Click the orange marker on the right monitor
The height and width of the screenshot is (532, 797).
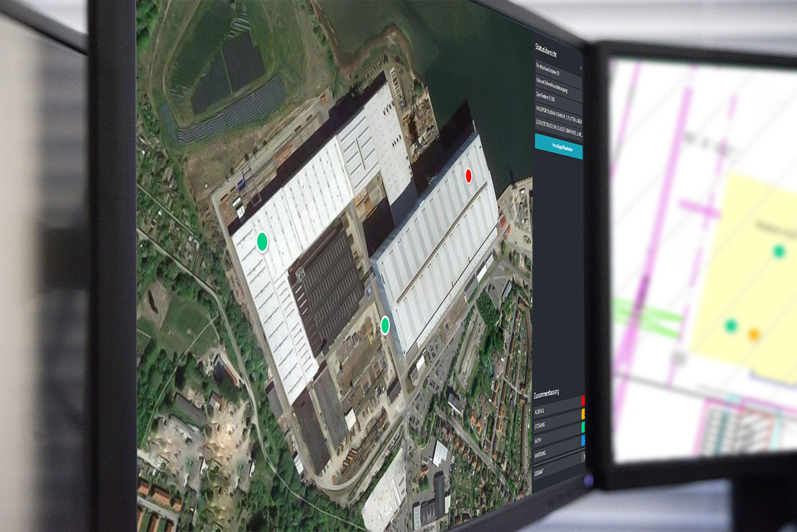coord(753,334)
